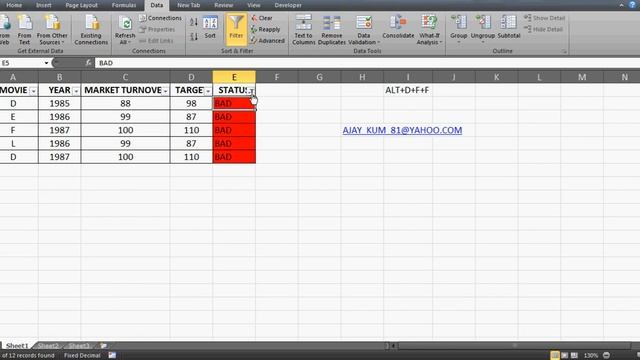Screen dimensions: 640x360
Task: Open TARGET column filter dropdown
Action: pos(208,91)
